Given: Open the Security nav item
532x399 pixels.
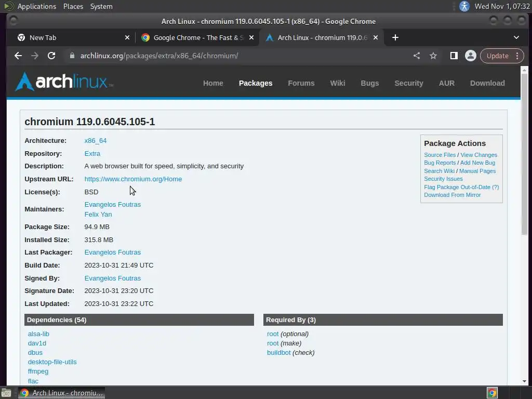Looking at the screenshot, I should (409, 83).
